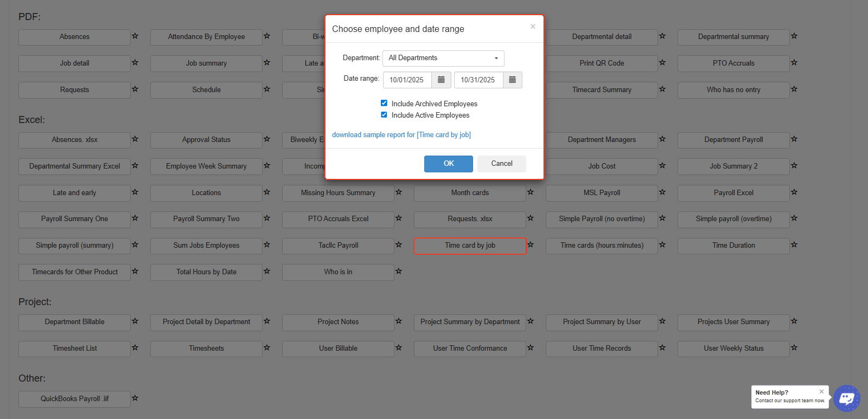Uncheck Include Archived Employees
The image size is (868, 419).
pyautogui.click(x=384, y=103)
